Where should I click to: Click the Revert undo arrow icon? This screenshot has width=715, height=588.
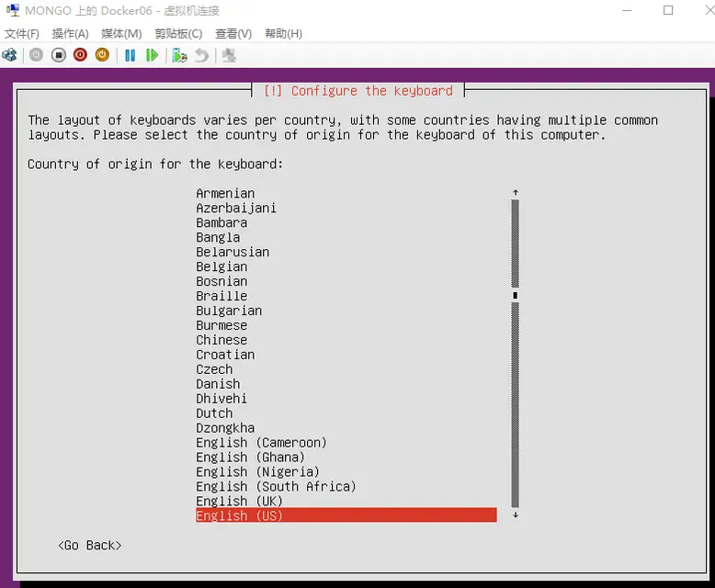pyautogui.click(x=201, y=56)
